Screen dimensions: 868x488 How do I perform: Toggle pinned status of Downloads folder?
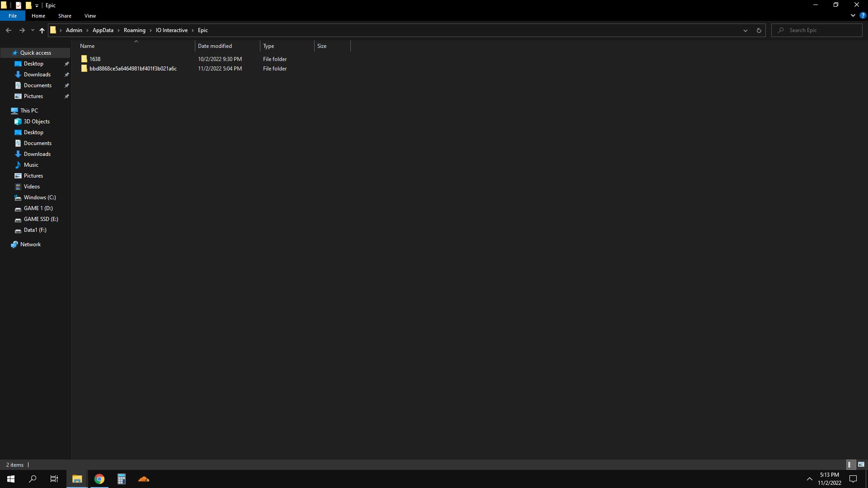[67, 75]
